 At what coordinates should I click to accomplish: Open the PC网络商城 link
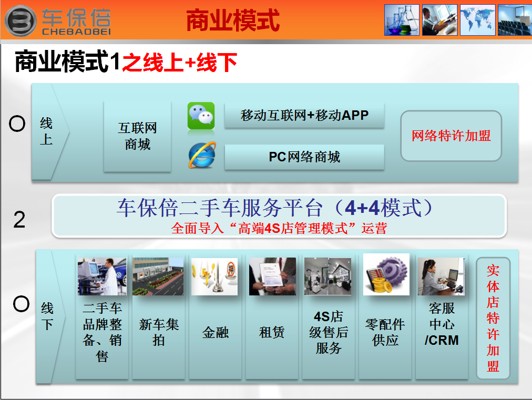click(x=303, y=157)
